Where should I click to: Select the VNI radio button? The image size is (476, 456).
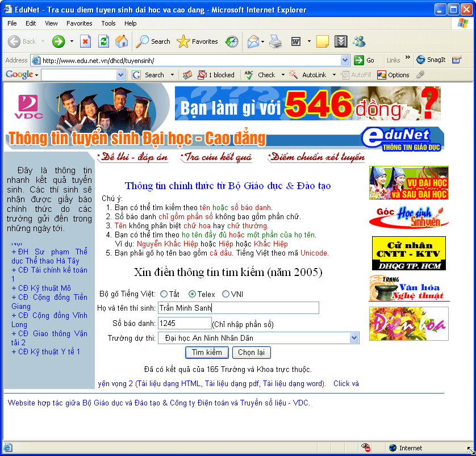pyautogui.click(x=226, y=294)
